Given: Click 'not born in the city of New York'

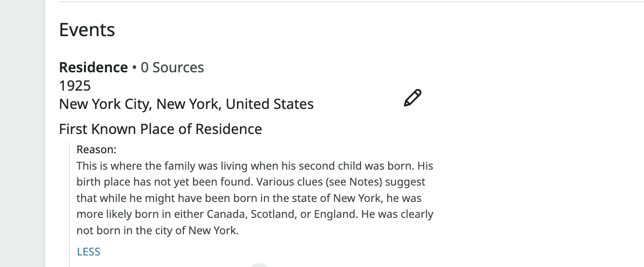Looking at the screenshot, I should click(157, 230).
